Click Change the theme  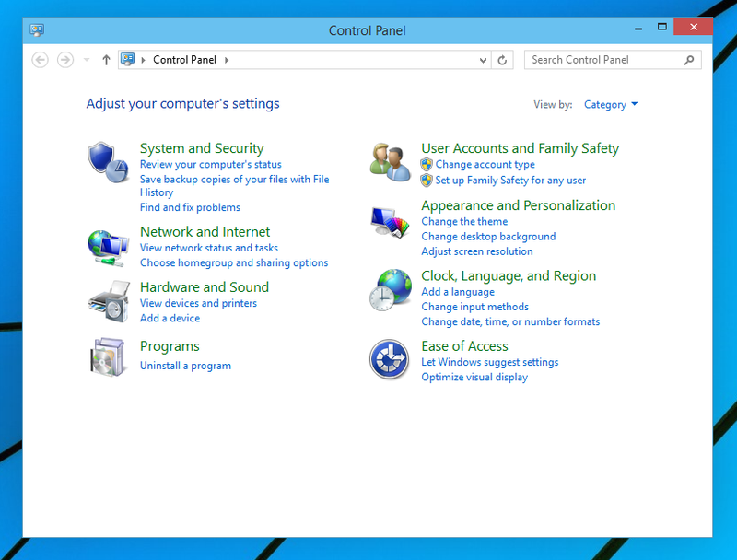(464, 221)
